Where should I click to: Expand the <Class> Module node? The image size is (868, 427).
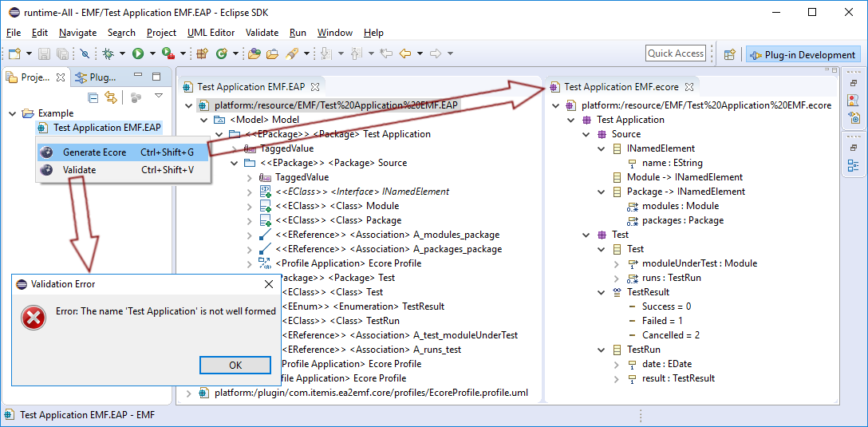[x=249, y=206]
